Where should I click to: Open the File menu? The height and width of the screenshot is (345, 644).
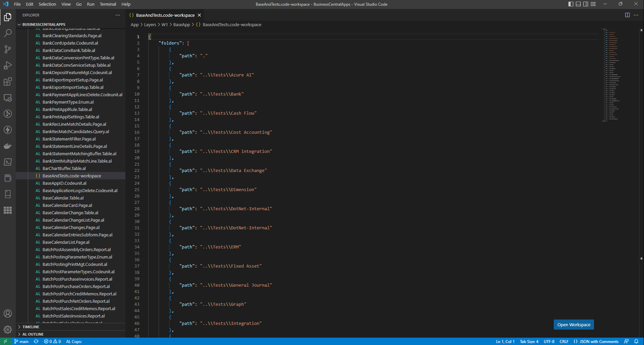17,4
